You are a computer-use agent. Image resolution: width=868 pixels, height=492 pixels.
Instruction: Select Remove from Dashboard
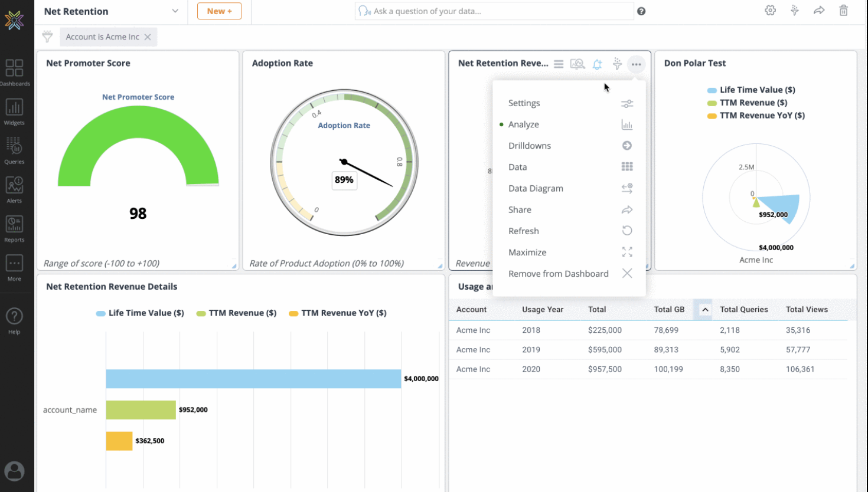click(569, 273)
